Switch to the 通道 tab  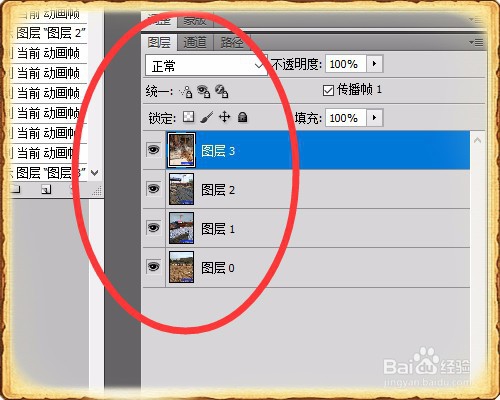[195, 43]
